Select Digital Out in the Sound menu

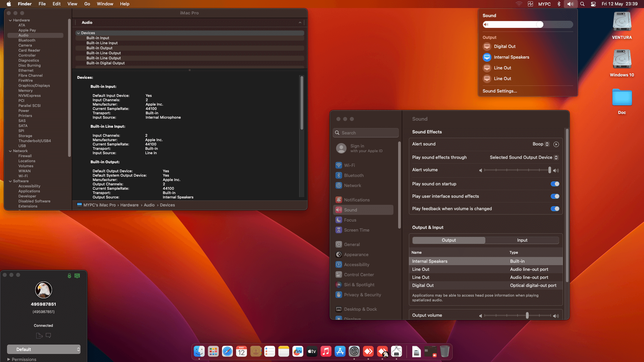pos(528,47)
